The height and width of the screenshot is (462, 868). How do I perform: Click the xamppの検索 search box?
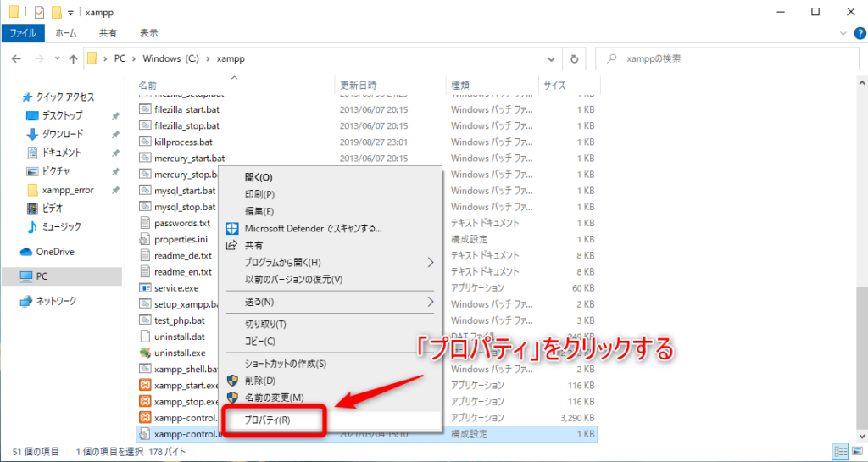coord(726,58)
